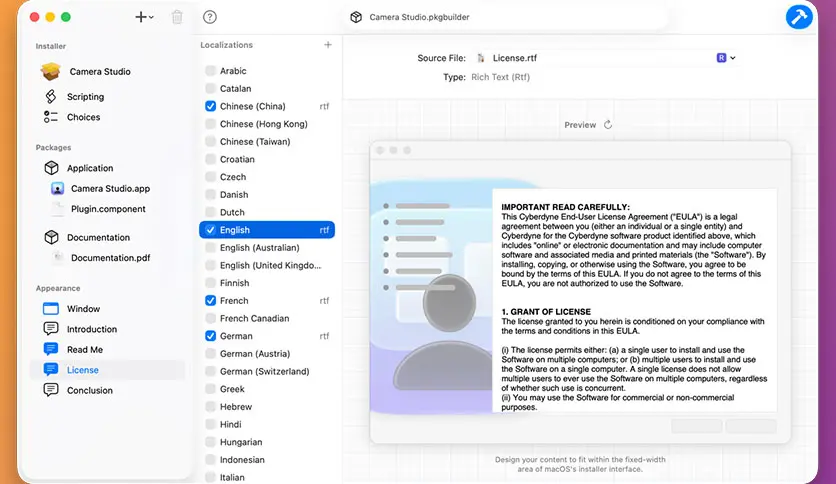
Task: Click the Source File License.rtf field
Action: [606, 58]
